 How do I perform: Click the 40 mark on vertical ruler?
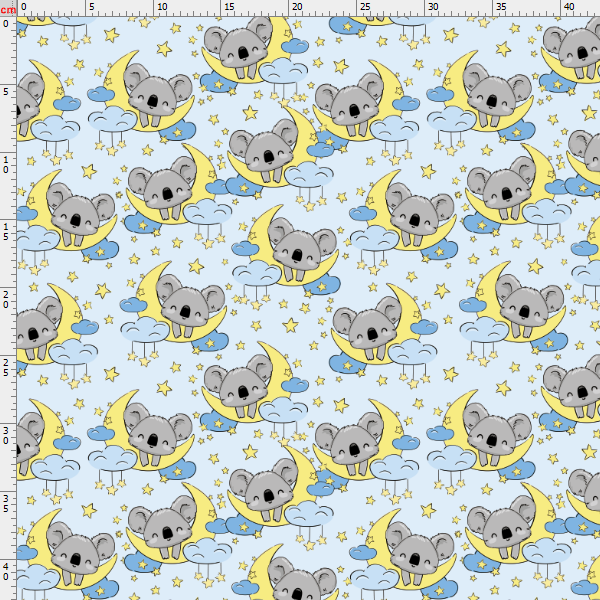click(x=6, y=572)
